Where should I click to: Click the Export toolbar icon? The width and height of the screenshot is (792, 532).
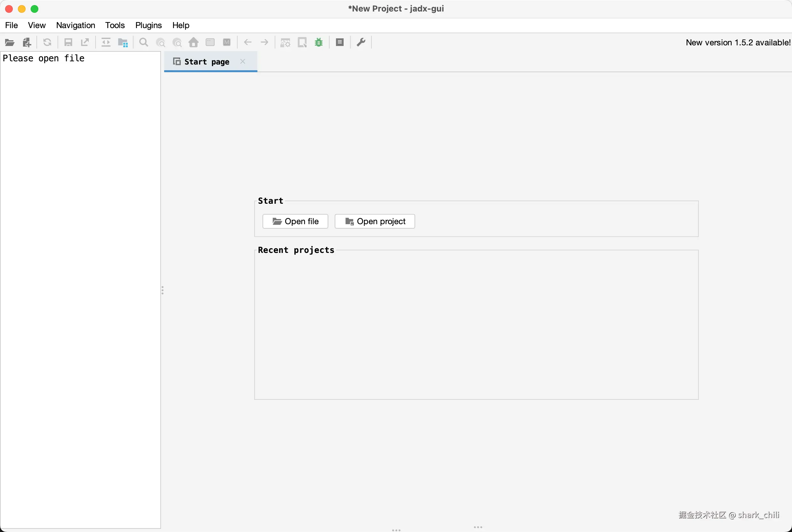pos(85,42)
